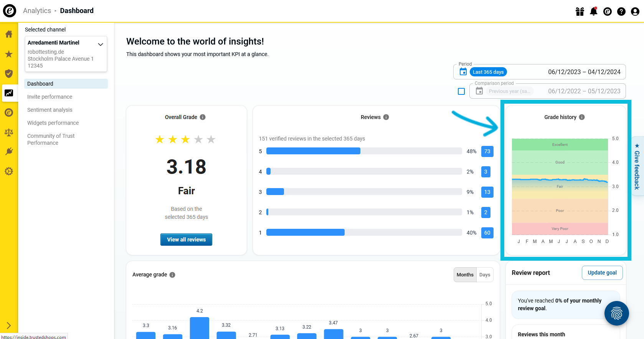Open the plug integrations sidebar icon
This screenshot has height=339, width=644.
point(9,151)
